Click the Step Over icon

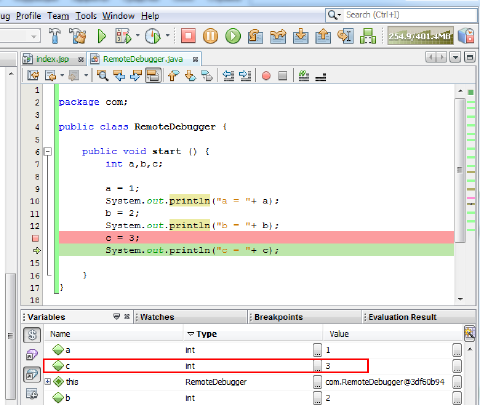coord(255,36)
